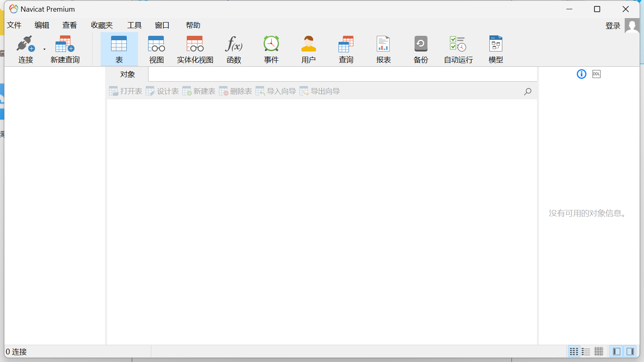Close the Navicat Premium window

coord(625,9)
